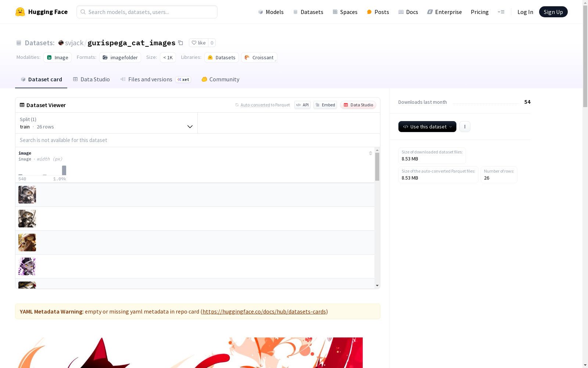Focus the search models input field
This screenshot has height=368, width=588.
point(147,12)
